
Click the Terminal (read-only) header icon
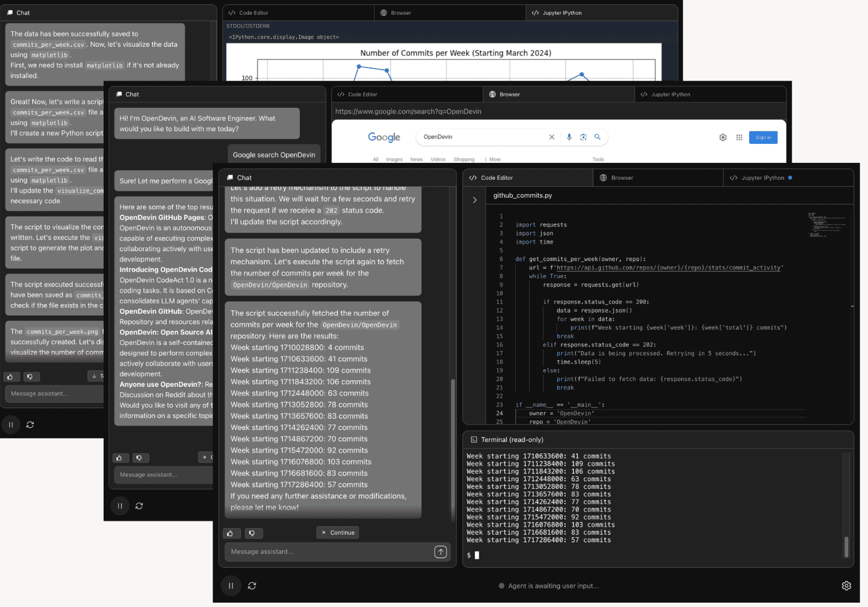474,440
